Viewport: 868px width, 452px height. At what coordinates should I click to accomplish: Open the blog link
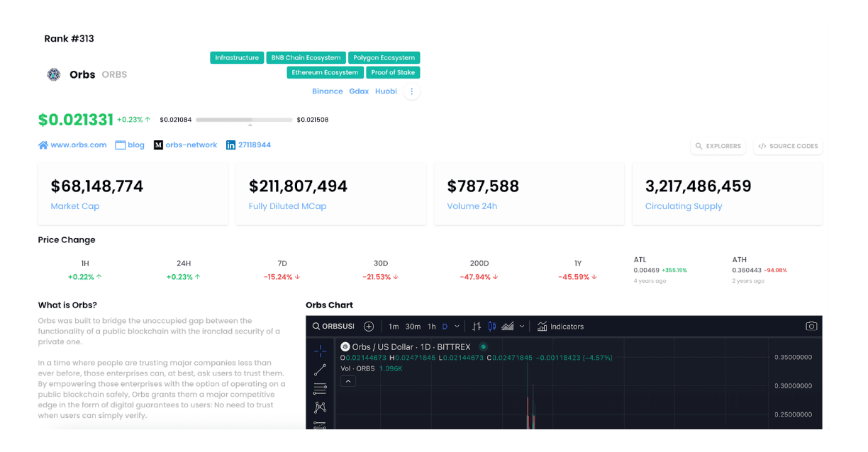point(136,145)
